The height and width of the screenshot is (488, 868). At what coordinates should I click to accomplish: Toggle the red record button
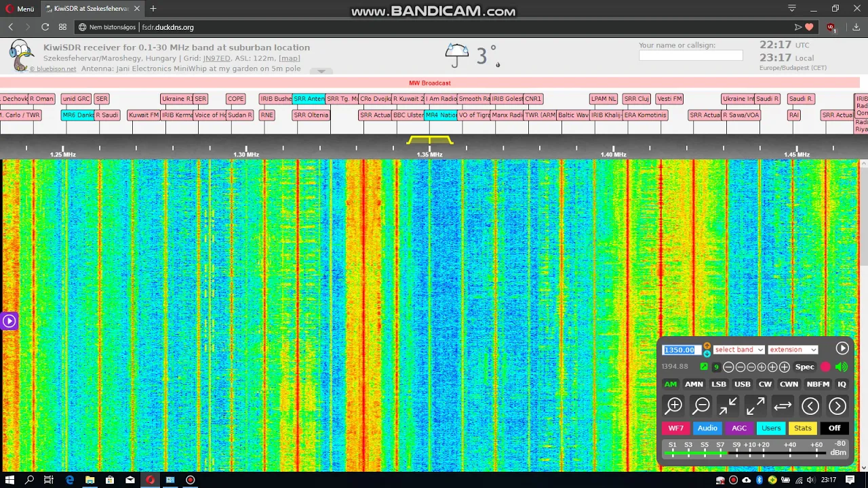[825, 367]
